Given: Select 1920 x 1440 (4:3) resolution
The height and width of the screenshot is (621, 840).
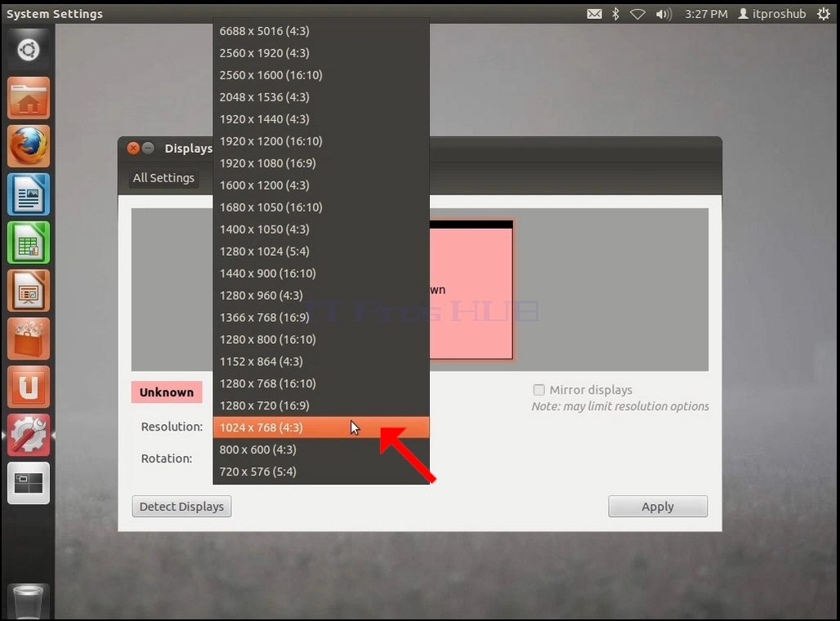Looking at the screenshot, I should [x=321, y=119].
